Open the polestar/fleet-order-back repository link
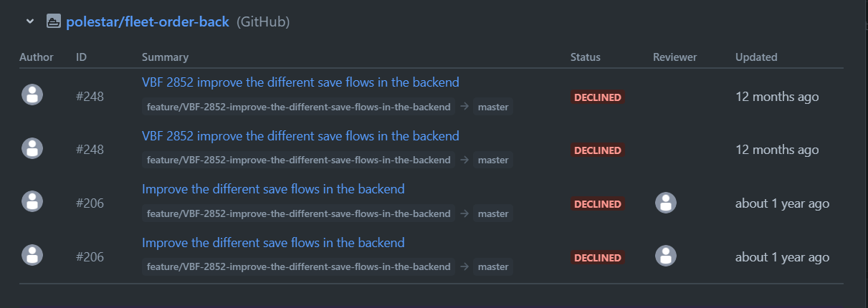Viewport: 868px width, 308px height. [x=148, y=21]
